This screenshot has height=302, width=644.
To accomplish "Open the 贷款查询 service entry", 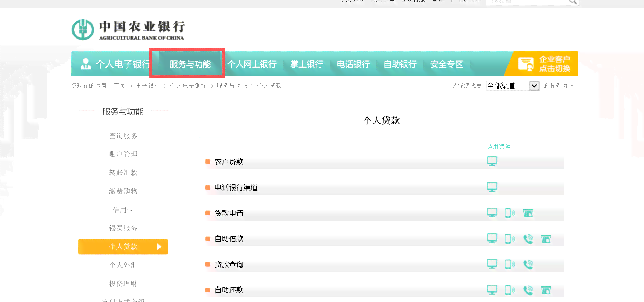I will click(229, 265).
